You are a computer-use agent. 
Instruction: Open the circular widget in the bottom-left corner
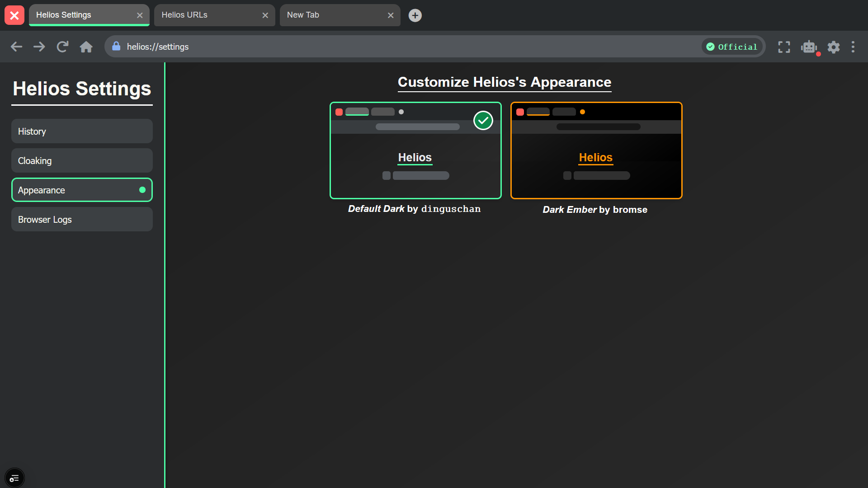tap(14, 478)
